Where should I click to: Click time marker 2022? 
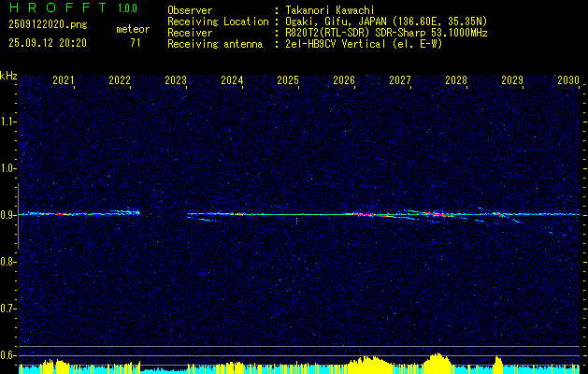(120, 79)
